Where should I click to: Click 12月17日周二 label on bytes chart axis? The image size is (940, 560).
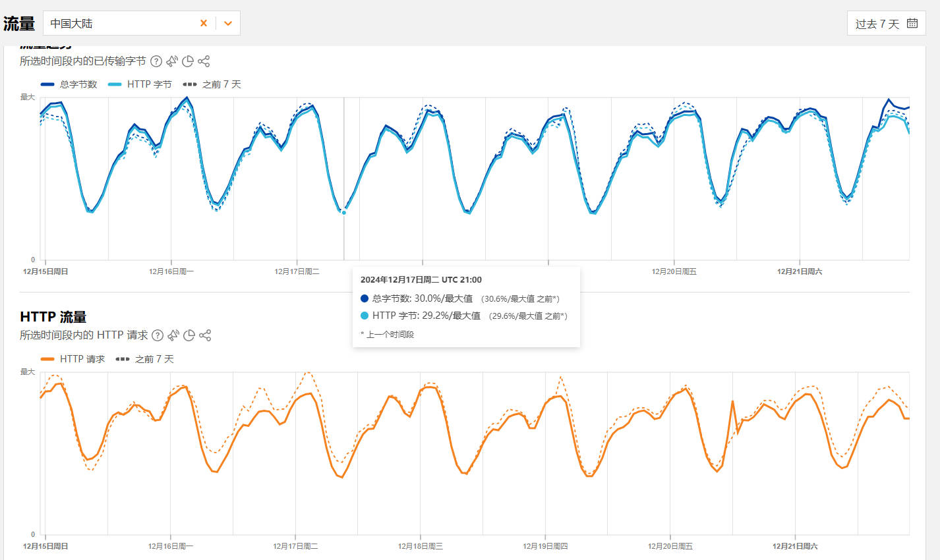point(297,271)
